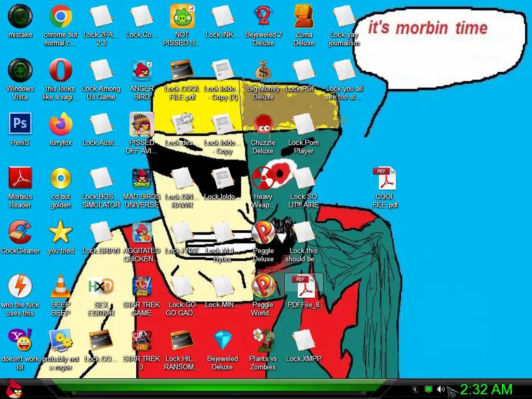
Task: Select Lock.Among Us Game file
Action: coord(101,70)
